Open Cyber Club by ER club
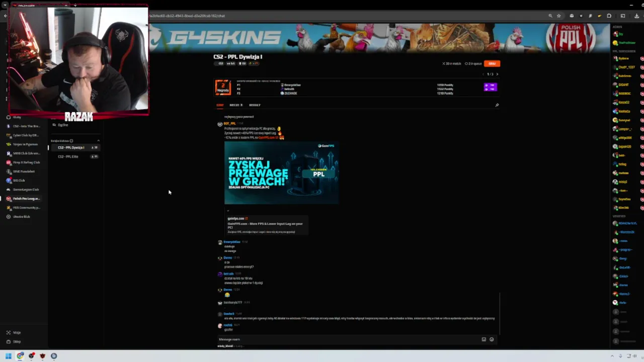This screenshot has height=362, width=644. (x=24, y=135)
